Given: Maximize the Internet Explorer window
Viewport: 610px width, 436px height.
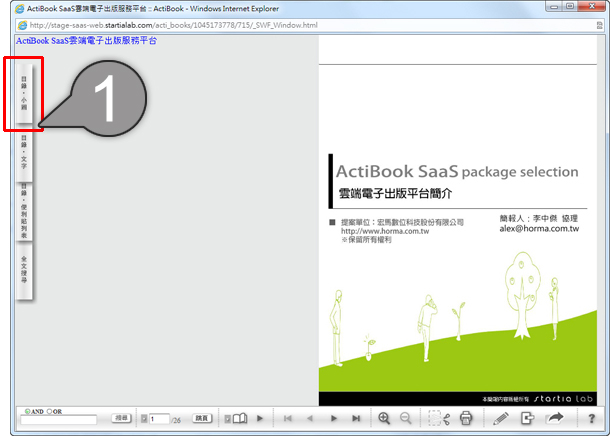Looking at the screenshot, I should pyautogui.click(x=570, y=7).
